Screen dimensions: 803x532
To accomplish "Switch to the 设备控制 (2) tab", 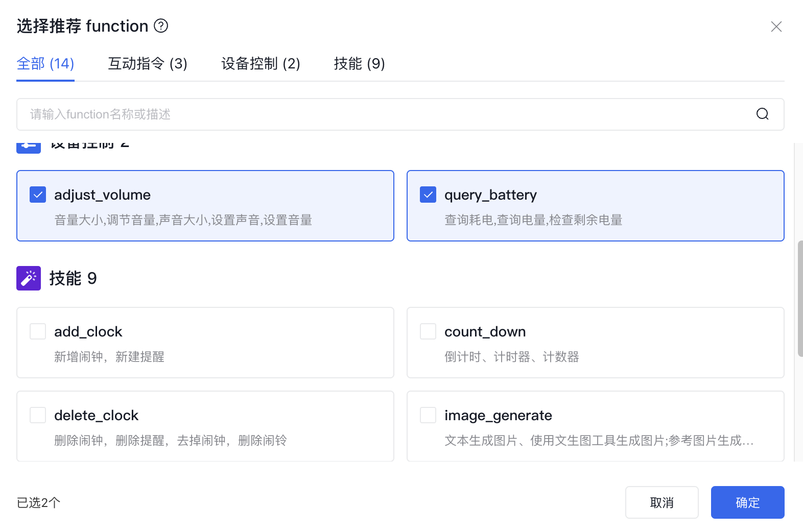I will (261, 64).
